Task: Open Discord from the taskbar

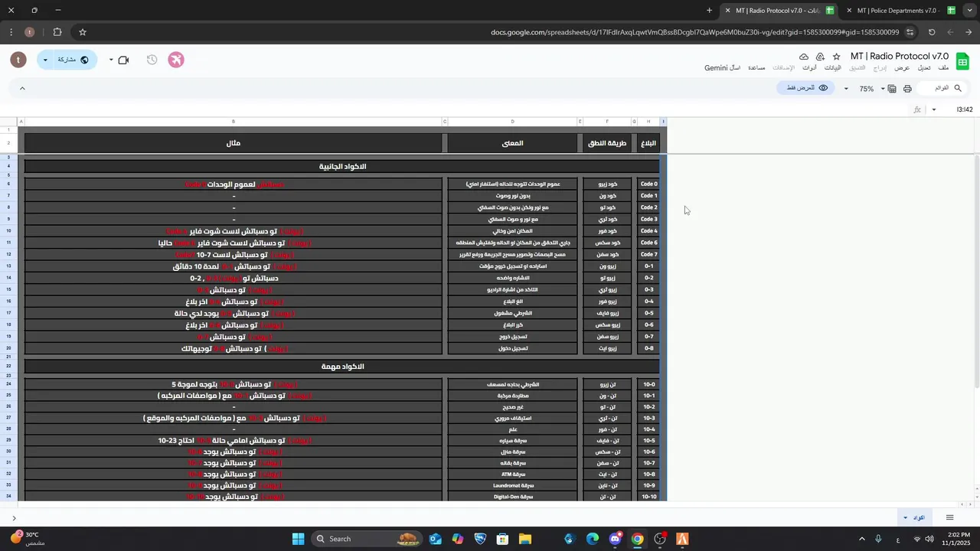Action: pos(615,540)
